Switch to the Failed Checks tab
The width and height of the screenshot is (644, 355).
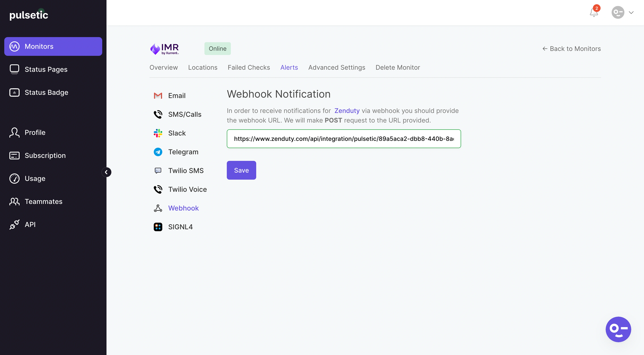(x=248, y=67)
